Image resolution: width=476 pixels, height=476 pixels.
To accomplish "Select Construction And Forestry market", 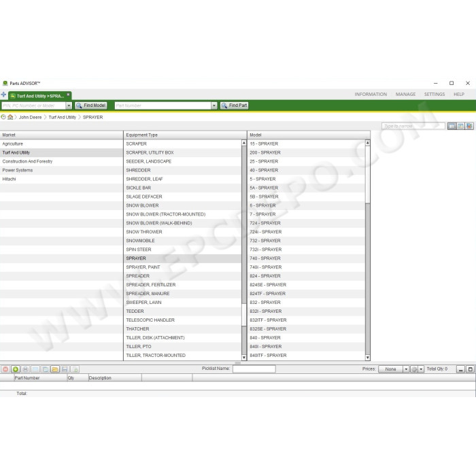I will (61, 162).
